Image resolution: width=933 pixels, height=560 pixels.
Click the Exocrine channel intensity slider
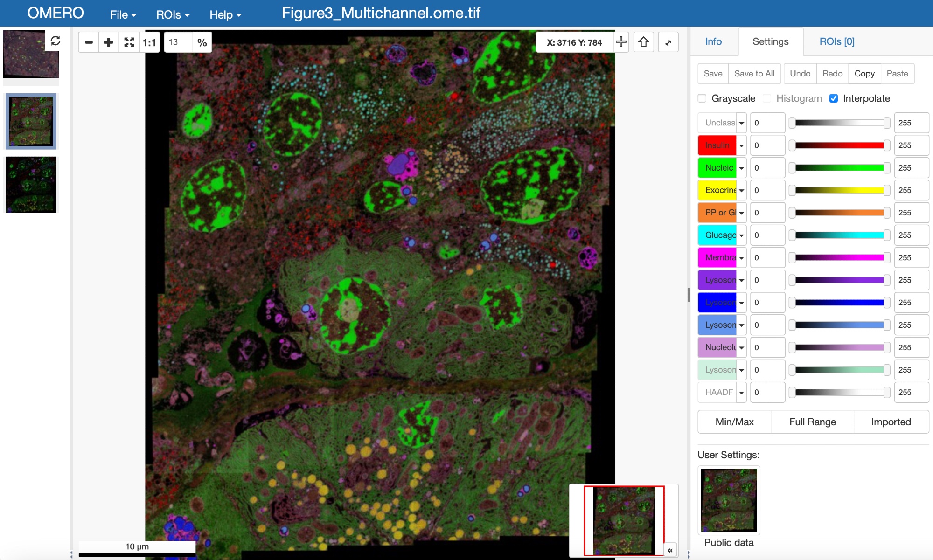tap(839, 190)
